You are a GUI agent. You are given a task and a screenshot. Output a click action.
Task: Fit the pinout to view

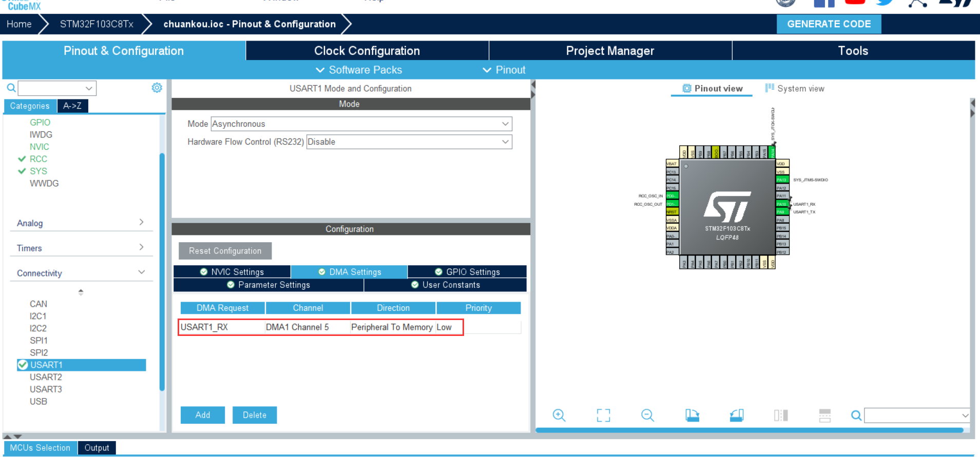click(604, 415)
